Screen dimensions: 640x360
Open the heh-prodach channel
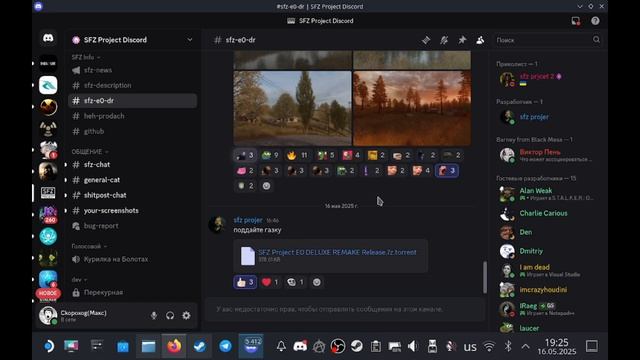tap(133, 116)
